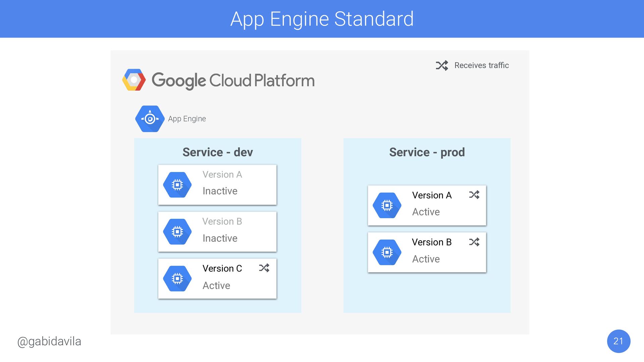The width and height of the screenshot is (644, 362).
Task: Click prod Version A compute icon
Action: click(387, 205)
